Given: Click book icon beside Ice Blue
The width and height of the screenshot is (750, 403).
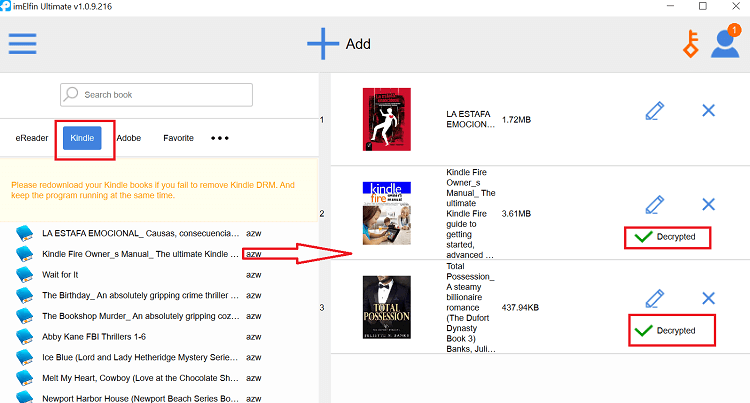Looking at the screenshot, I should (24, 357).
